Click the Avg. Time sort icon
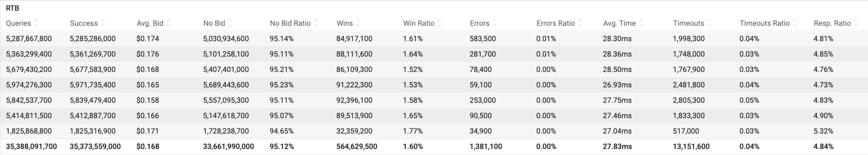This screenshot has height=155, width=868. point(641,23)
